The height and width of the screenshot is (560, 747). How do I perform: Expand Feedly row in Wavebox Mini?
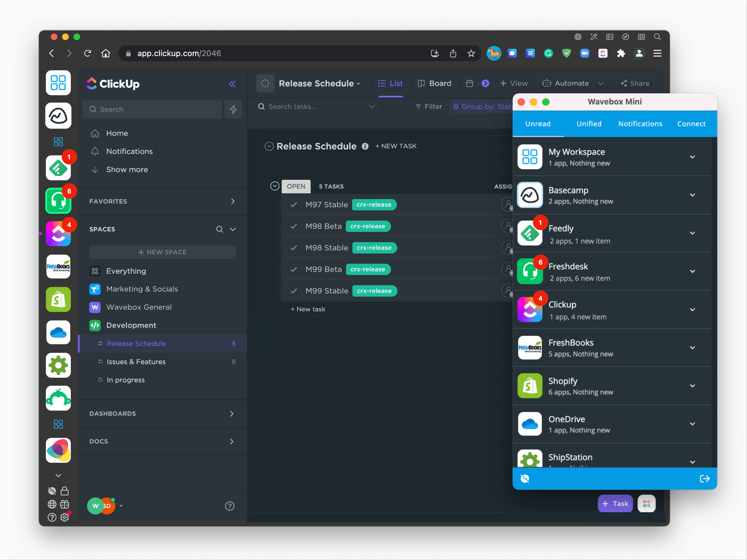pos(692,233)
